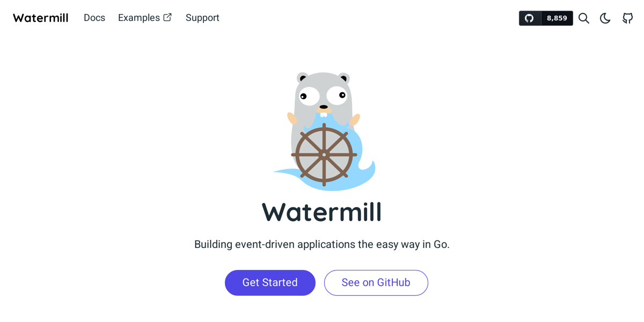Screen dimensions: 644x322
Task: Click the gopher's black nose
Action: point(324,107)
